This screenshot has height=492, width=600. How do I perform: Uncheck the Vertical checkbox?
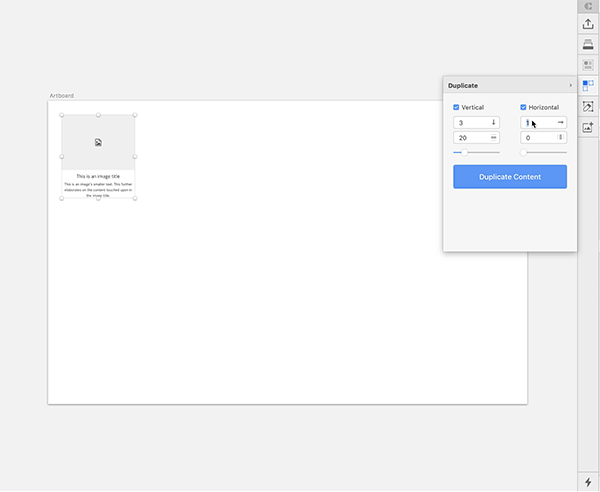457,107
